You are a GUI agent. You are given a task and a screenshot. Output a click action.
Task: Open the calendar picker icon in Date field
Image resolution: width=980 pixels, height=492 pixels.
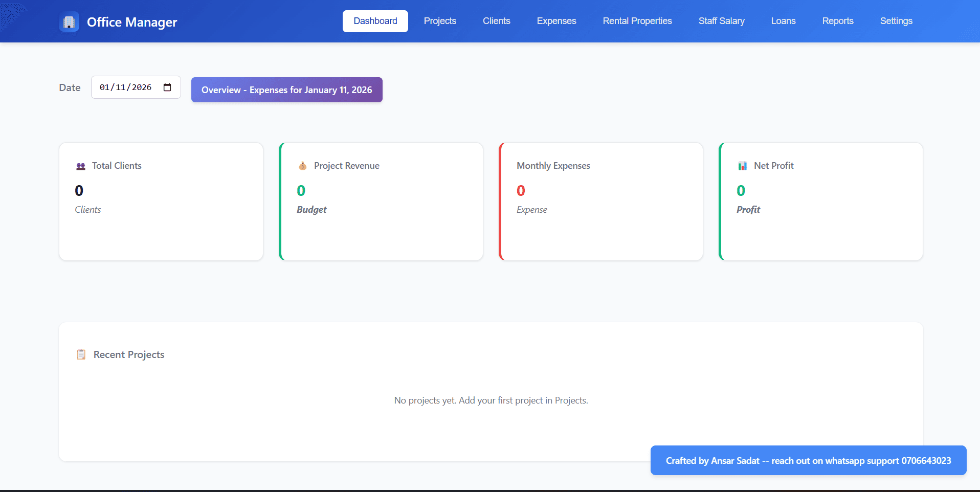[167, 87]
